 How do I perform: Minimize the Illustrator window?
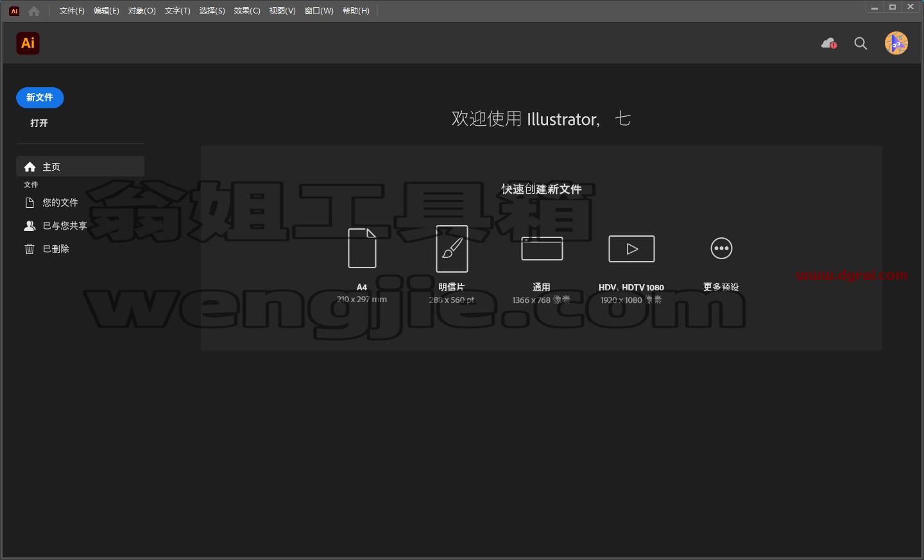coord(875,7)
